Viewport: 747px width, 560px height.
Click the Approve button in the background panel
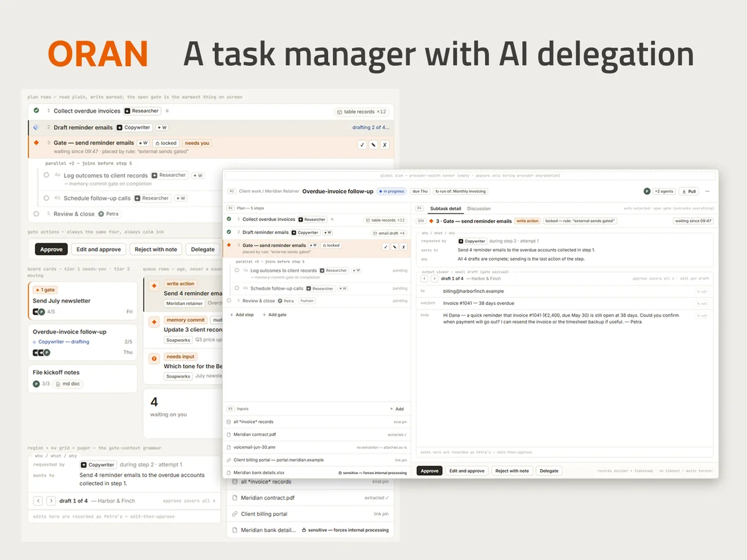(x=51, y=250)
